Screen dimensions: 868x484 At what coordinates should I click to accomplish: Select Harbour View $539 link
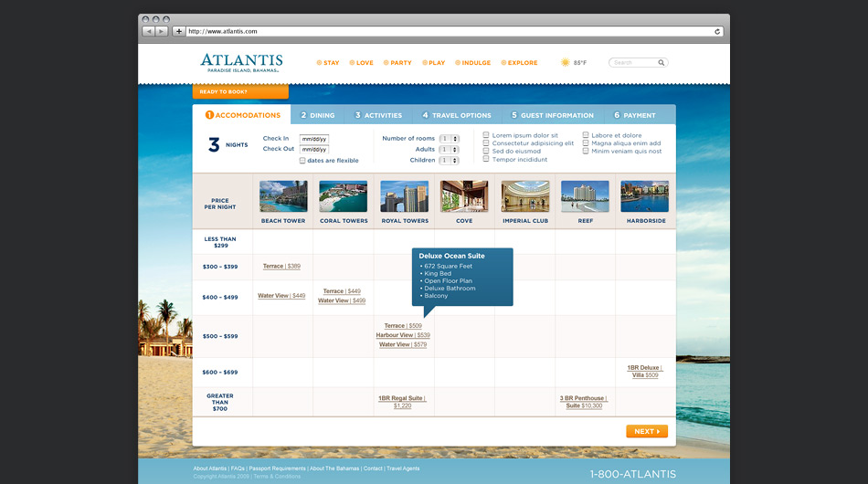click(403, 334)
